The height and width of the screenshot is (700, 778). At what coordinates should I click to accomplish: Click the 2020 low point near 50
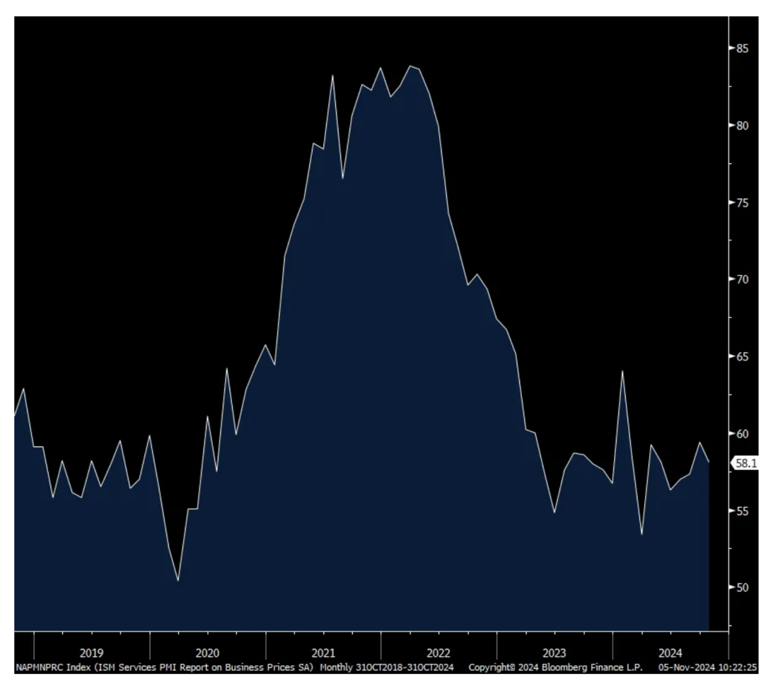tap(178, 580)
